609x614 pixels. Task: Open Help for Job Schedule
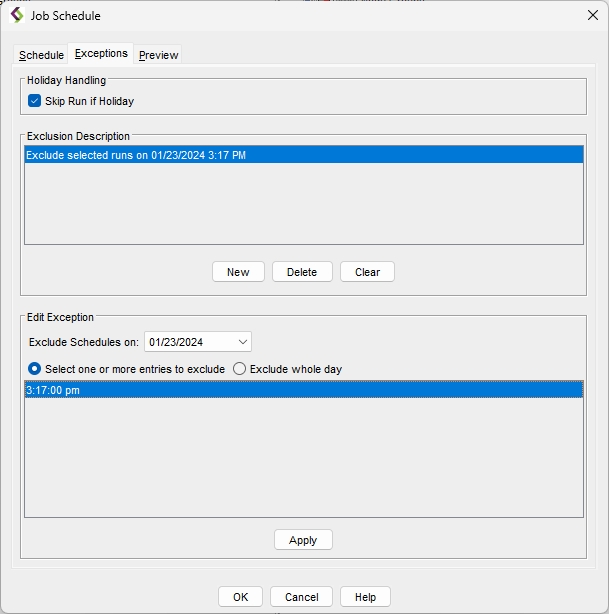365,597
